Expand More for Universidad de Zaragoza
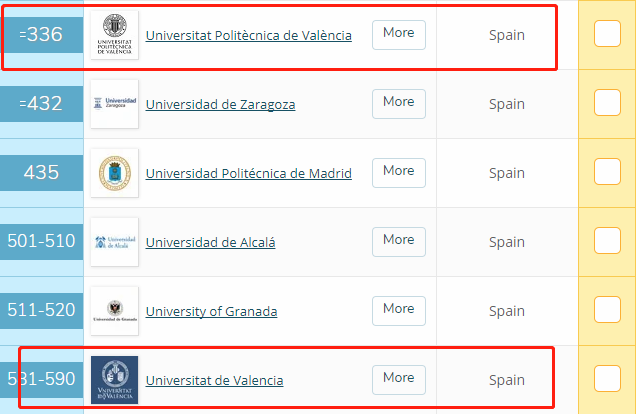The width and height of the screenshot is (636, 414). click(x=399, y=104)
